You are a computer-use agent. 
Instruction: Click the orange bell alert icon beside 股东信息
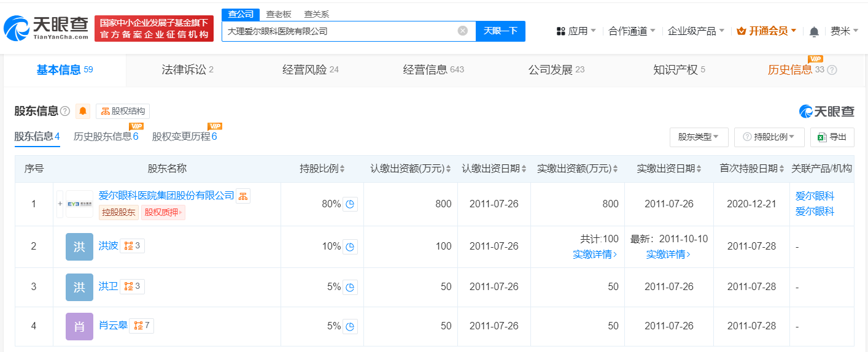pos(83,111)
